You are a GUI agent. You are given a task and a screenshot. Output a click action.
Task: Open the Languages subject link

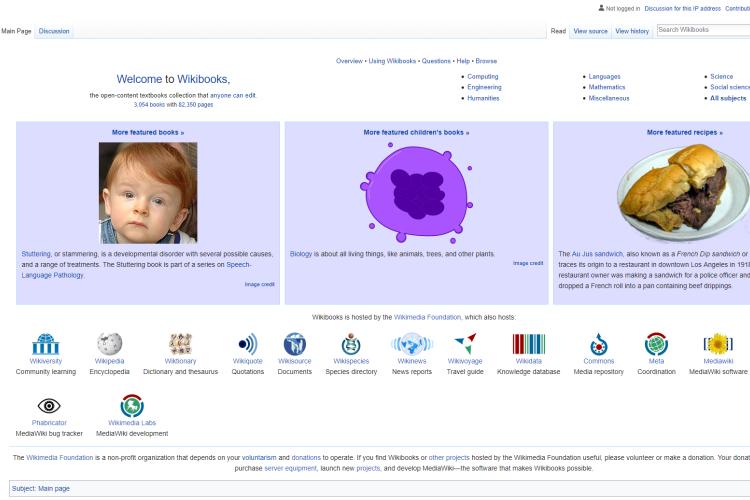coord(605,77)
